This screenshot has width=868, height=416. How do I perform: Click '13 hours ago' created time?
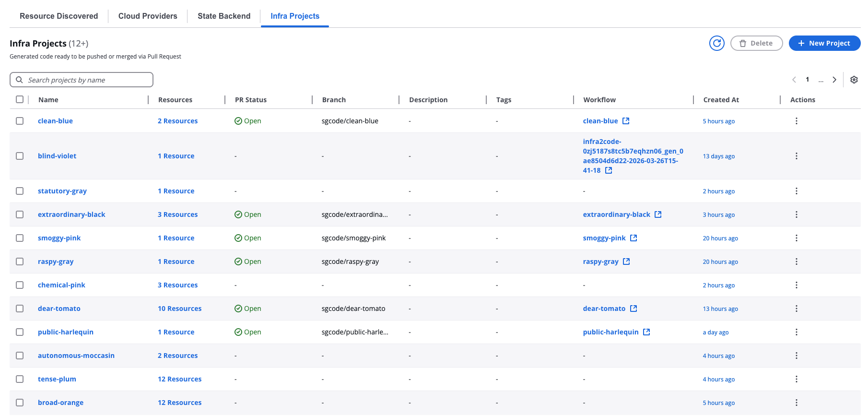[720, 309]
